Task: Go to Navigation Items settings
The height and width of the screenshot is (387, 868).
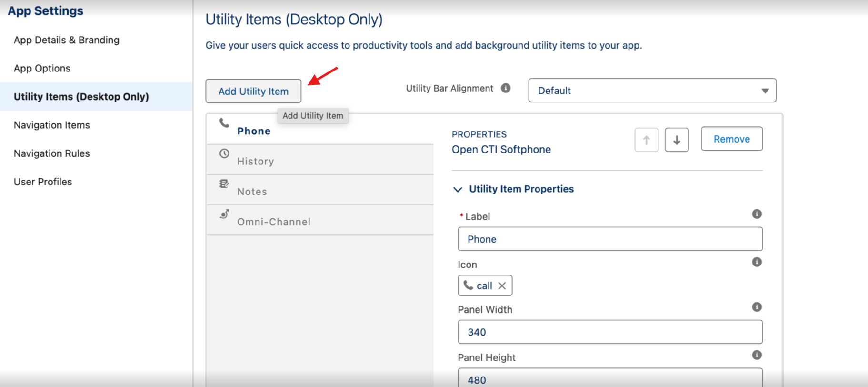Action: (x=52, y=125)
